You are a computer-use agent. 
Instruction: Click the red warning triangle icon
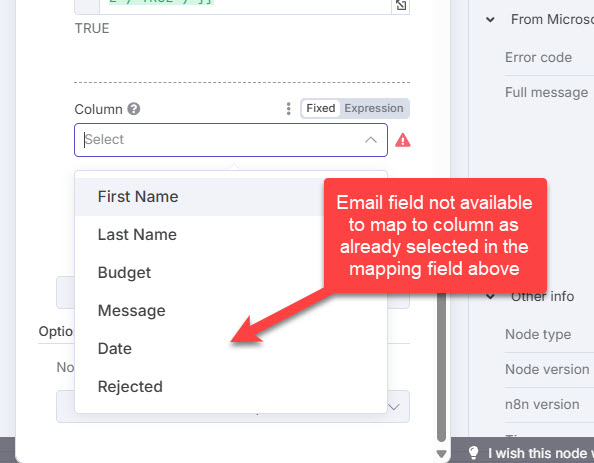click(x=403, y=140)
